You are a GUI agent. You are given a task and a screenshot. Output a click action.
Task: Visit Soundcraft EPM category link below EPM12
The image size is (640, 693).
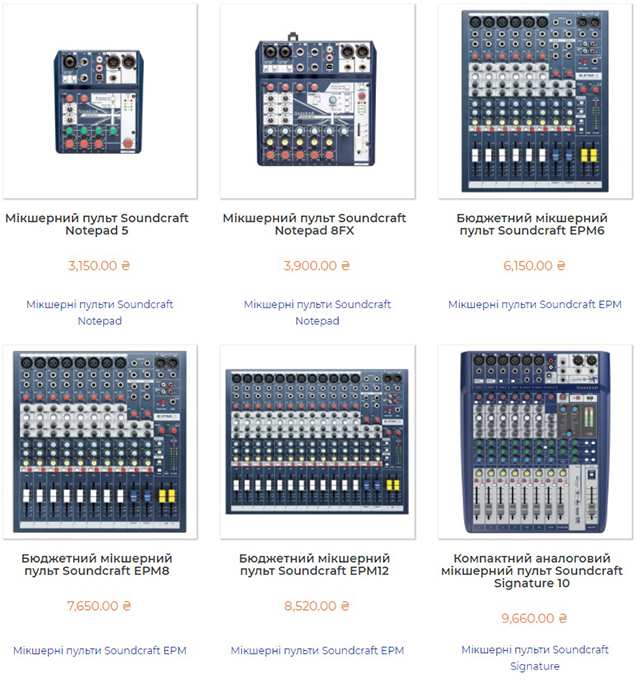coord(316,650)
